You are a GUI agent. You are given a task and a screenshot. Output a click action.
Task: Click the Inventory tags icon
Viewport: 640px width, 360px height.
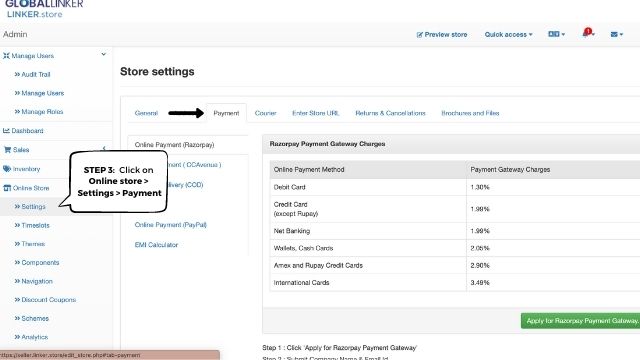click(x=7, y=169)
